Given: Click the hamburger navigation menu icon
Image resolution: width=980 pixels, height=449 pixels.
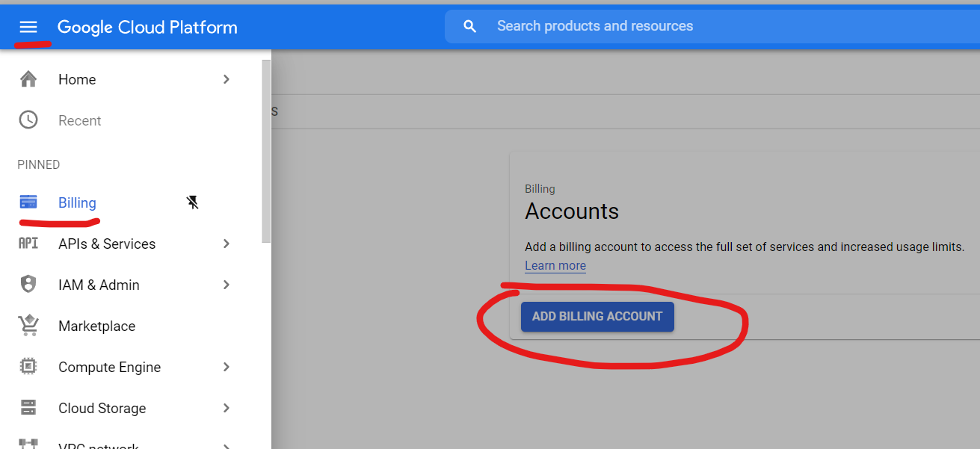Looking at the screenshot, I should point(28,28).
